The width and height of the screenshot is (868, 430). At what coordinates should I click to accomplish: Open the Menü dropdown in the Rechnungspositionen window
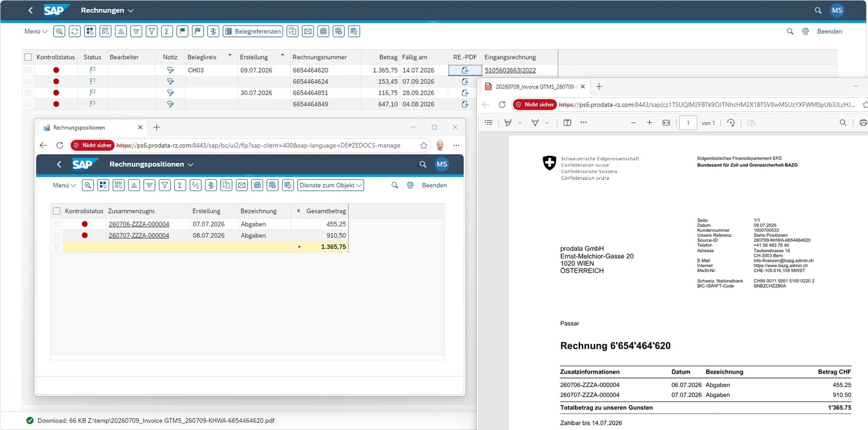coord(65,185)
